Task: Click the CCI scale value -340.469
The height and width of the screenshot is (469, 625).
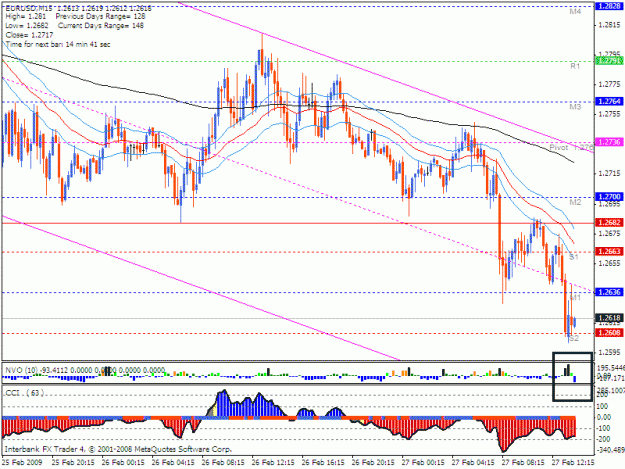Action: pos(610,450)
